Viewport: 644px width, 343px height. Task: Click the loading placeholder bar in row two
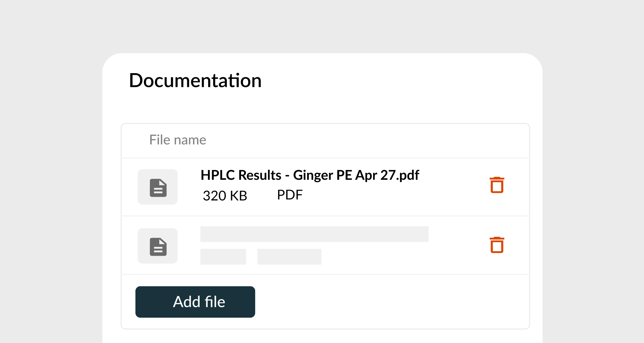tap(314, 235)
